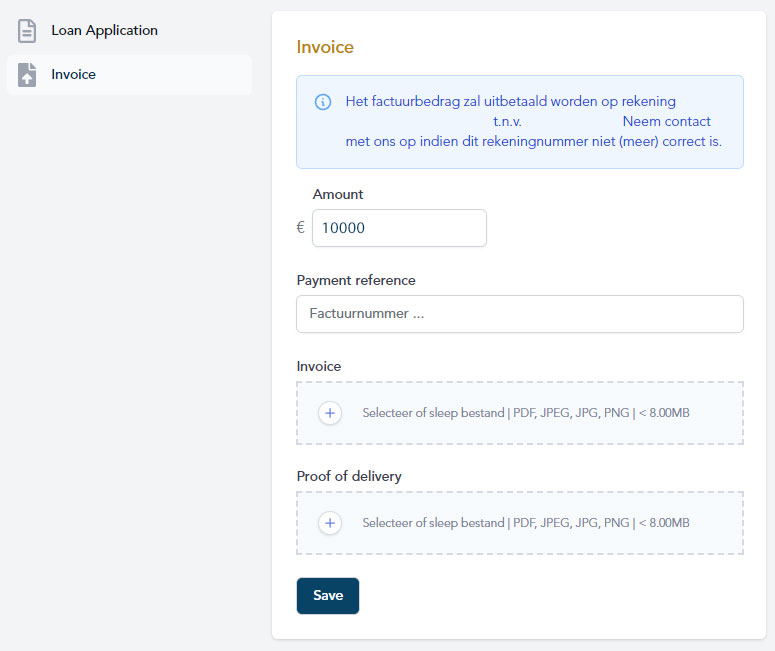The width and height of the screenshot is (775, 651).
Task: Click the info icon in blue banner
Action: pos(323,102)
